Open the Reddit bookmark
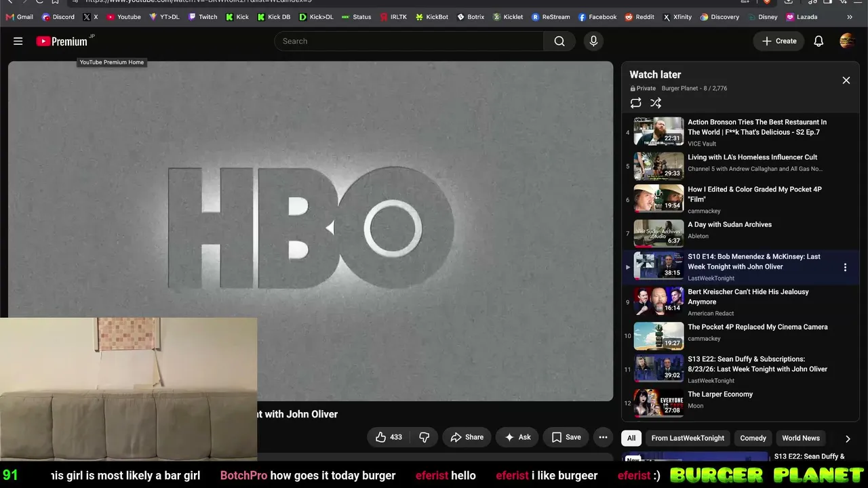 click(x=639, y=17)
